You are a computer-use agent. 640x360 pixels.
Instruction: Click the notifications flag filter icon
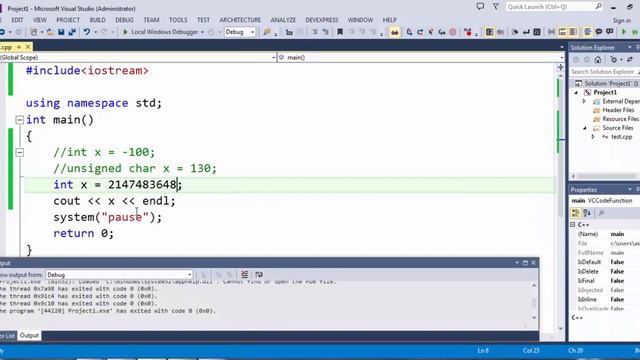click(x=496, y=7)
